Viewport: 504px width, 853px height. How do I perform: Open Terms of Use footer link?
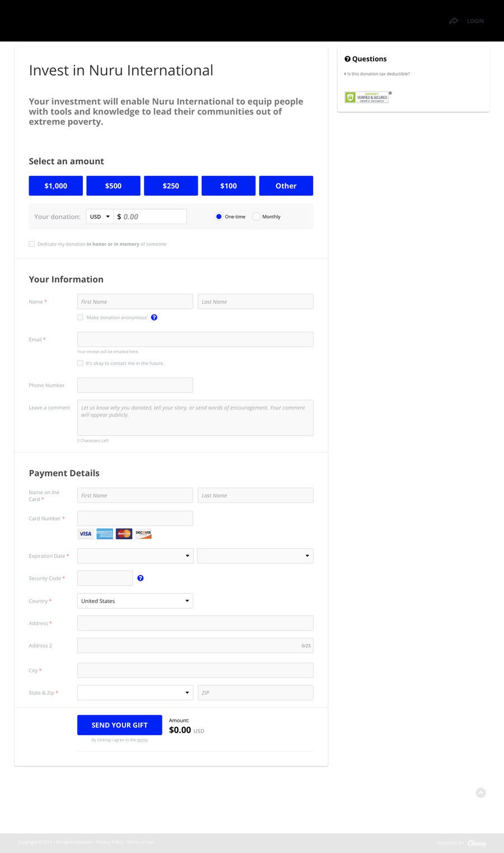tap(140, 842)
